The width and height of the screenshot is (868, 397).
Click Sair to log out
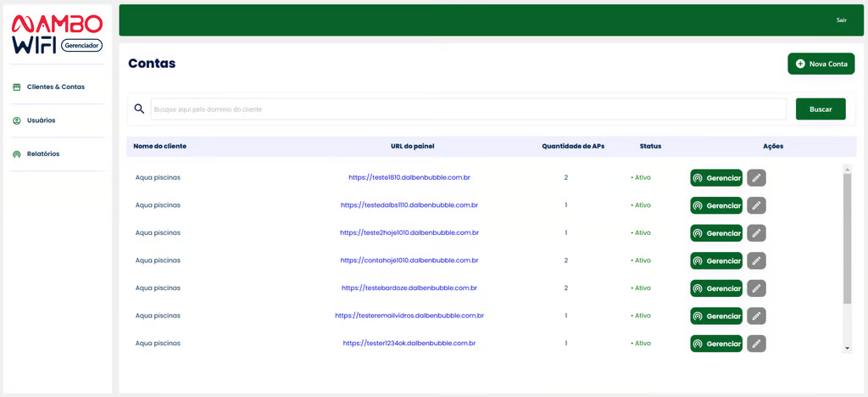841,20
